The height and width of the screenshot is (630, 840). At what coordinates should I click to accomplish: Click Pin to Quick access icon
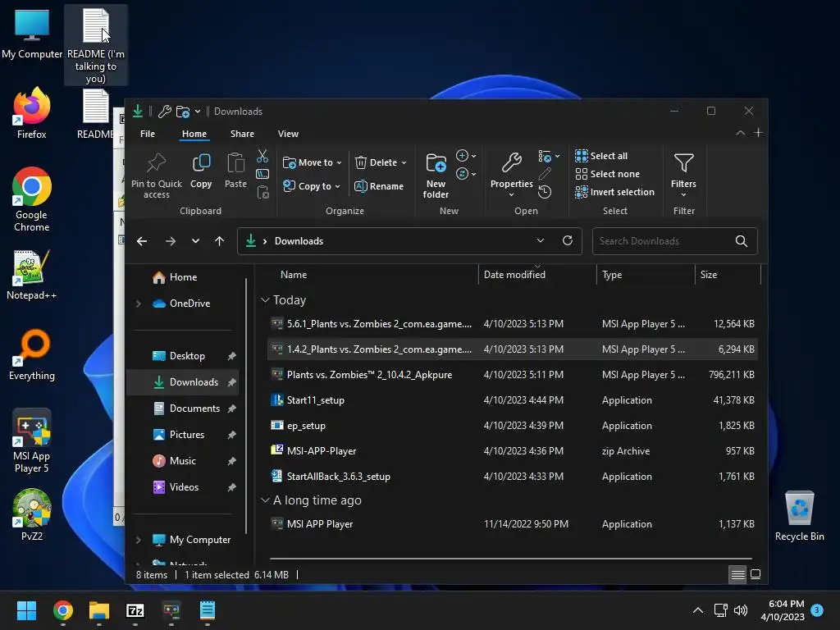click(x=157, y=162)
